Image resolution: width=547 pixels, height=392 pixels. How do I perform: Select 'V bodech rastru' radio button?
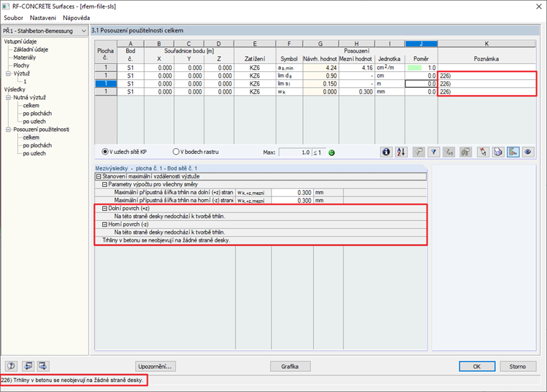pyautogui.click(x=176, y=152)
